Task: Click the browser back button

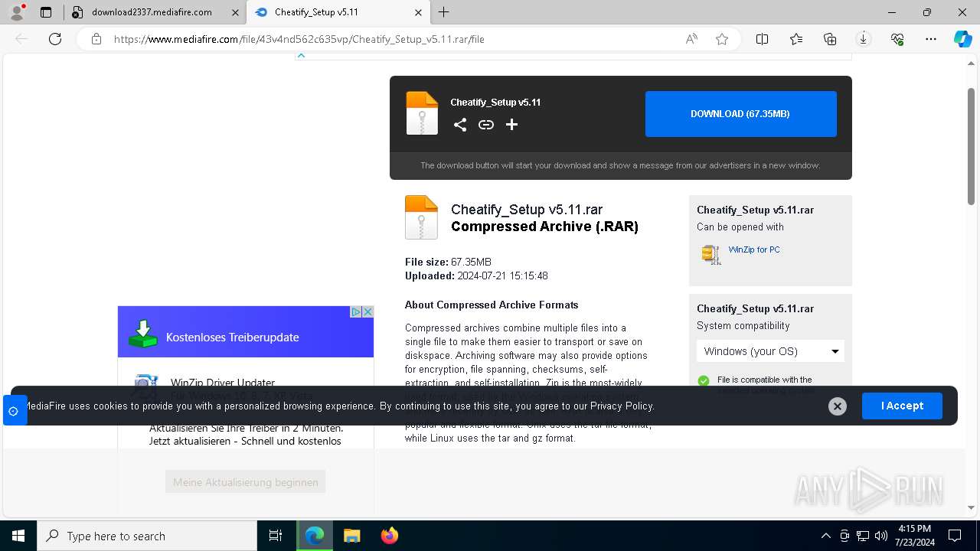Action: (21, 39)
